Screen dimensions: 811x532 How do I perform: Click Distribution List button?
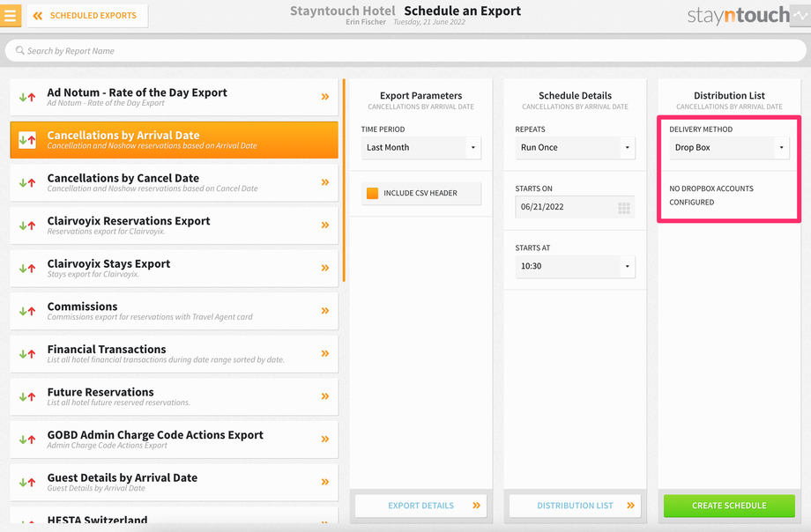tap(575, 506)
